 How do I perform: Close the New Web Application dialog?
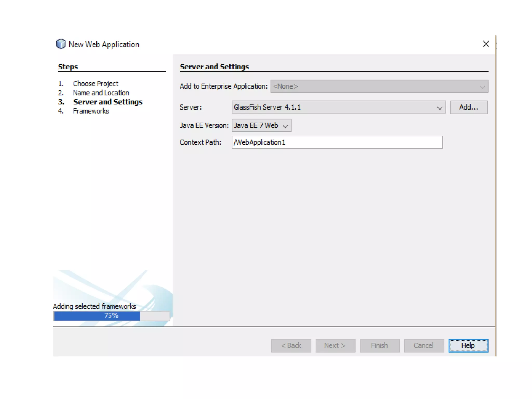tap(486, 44)
